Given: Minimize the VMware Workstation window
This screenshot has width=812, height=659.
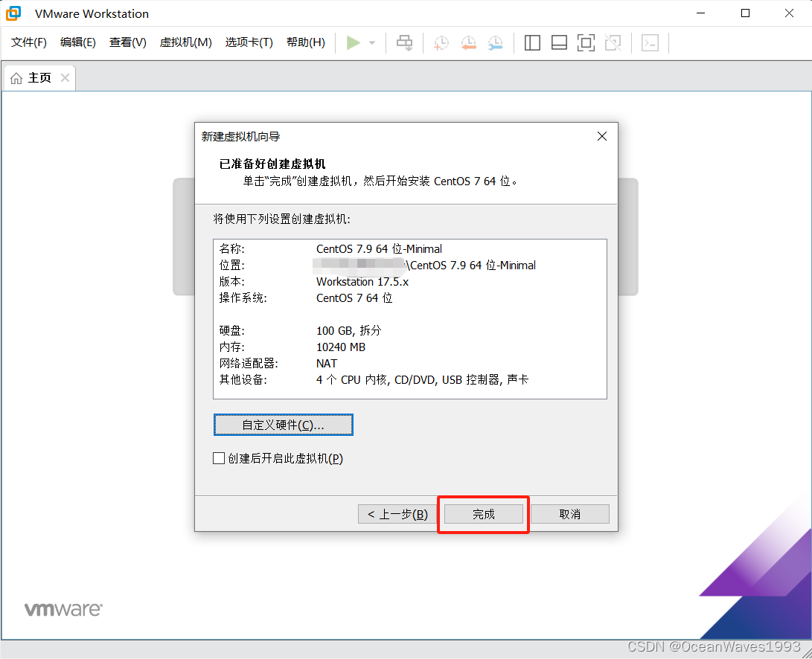Looking at the screenshot, I should click(x=700, y=13).
